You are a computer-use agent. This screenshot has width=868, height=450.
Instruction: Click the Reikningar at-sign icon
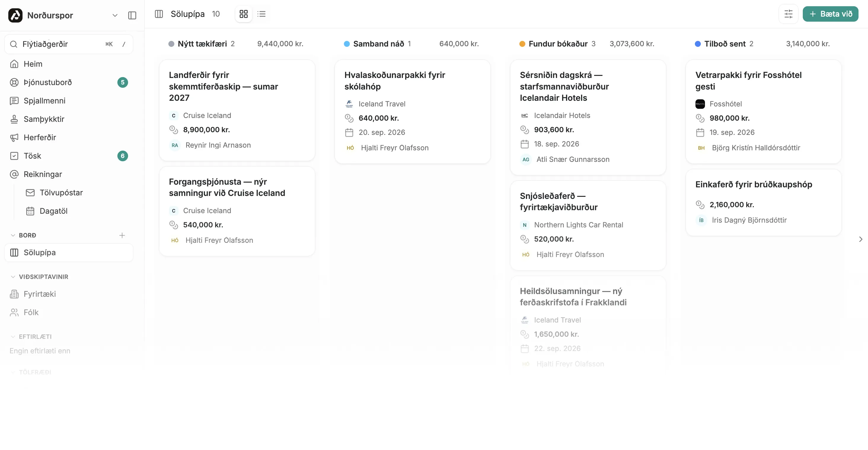tap(14, 174)
